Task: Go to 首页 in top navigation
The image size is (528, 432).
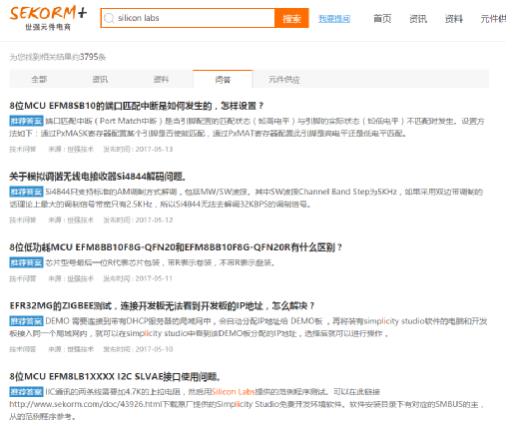Action: pos(382,19)
